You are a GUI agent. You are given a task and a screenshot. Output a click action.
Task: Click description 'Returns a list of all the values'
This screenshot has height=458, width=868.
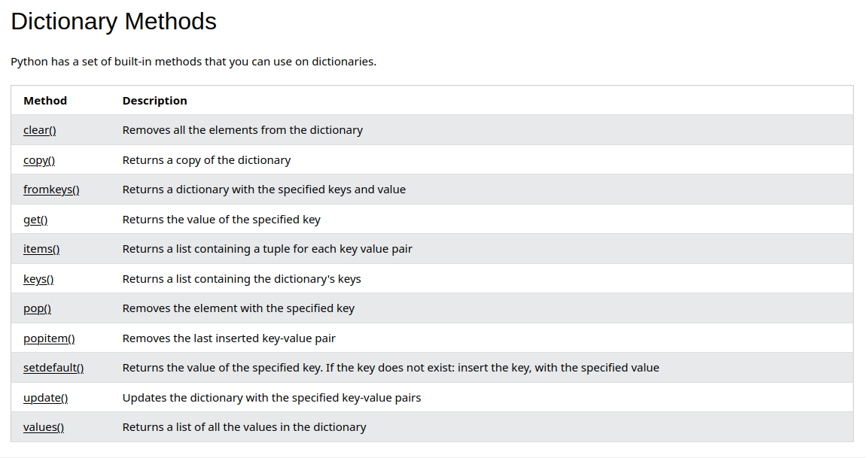(x=244, y=427)
